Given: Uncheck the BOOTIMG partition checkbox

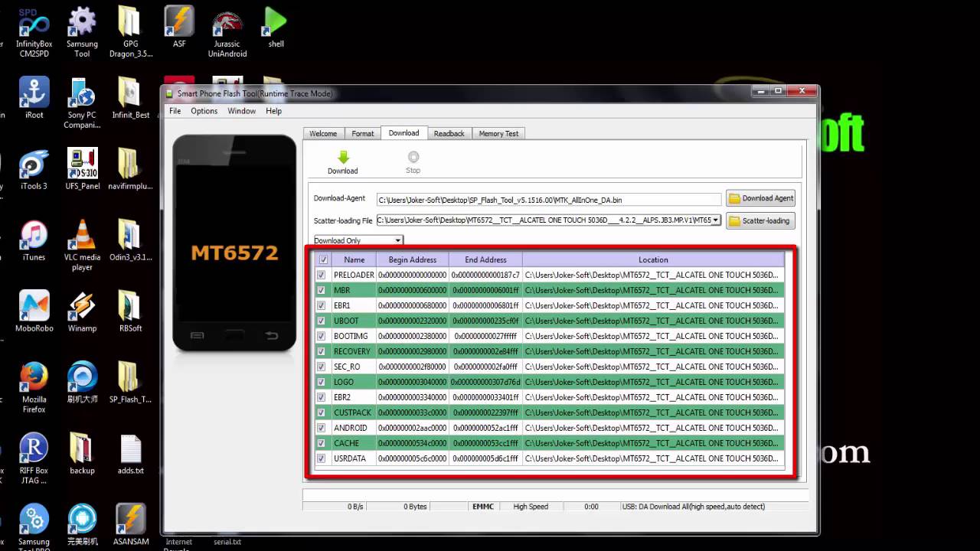Looking at the screenshot, I should [321, 336].
